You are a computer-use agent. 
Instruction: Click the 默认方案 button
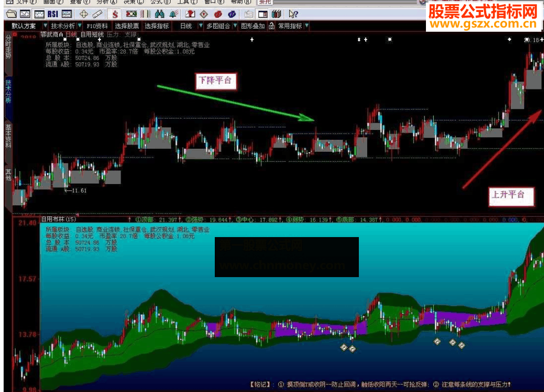(x=23, y=26)
